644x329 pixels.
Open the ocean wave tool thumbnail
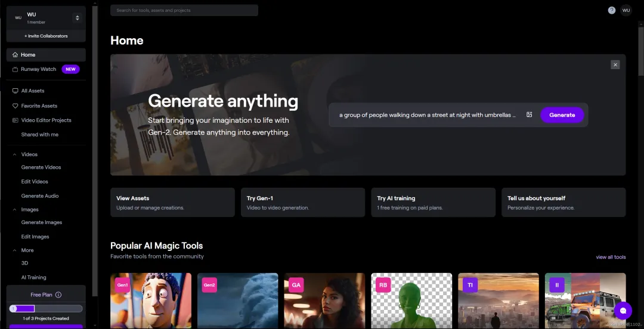coord(238,300)
